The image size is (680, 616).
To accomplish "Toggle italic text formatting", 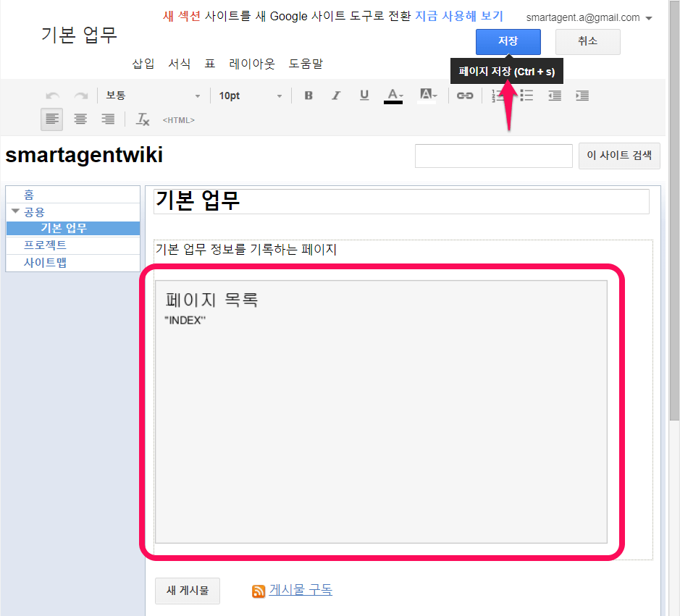I will tap(336, 96).
